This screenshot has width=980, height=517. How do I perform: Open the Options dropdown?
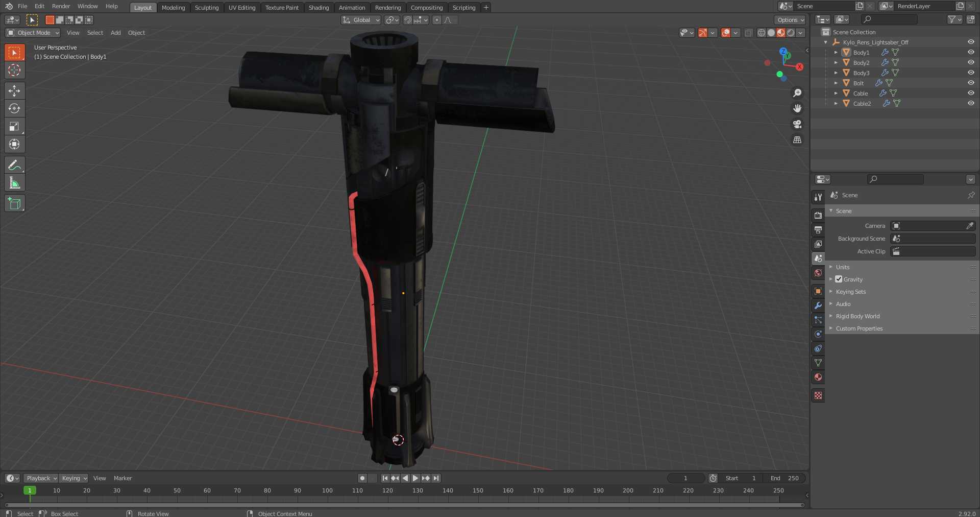pos(790,20)
